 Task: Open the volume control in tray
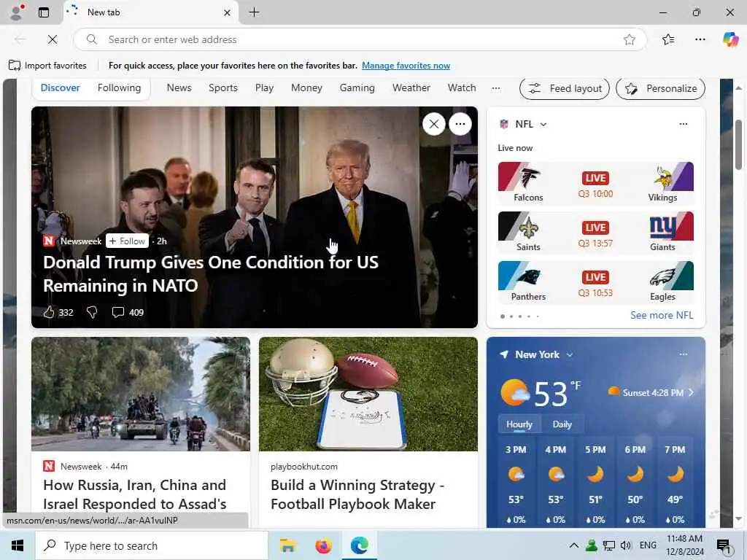pyautogui.click(x=626, y=545)
